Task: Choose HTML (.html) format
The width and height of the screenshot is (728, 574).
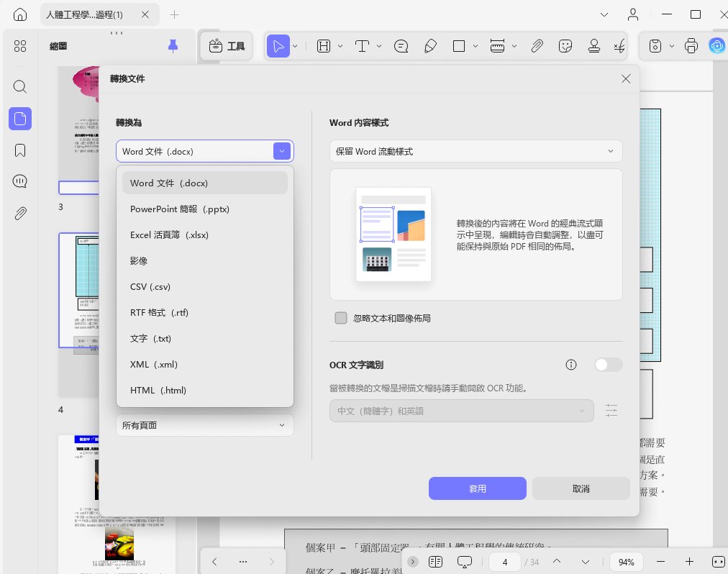Action: pyautogui.click(x=205, y=390)
